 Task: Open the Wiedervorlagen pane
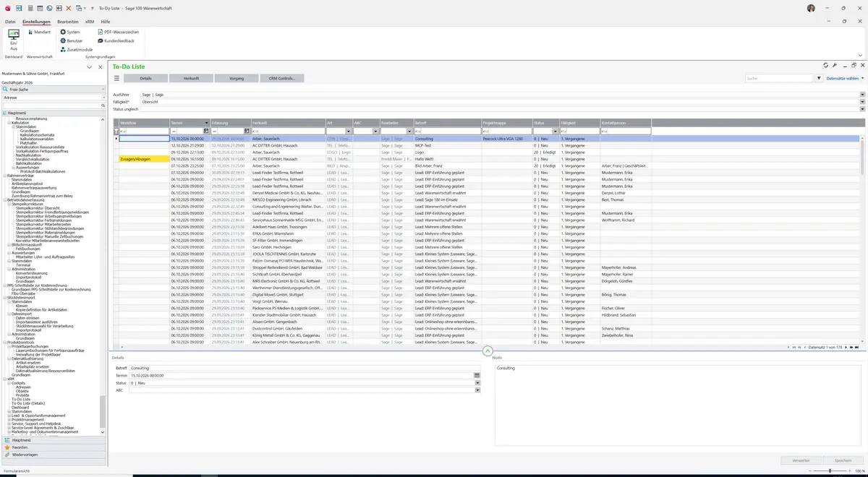pos(54,455)
